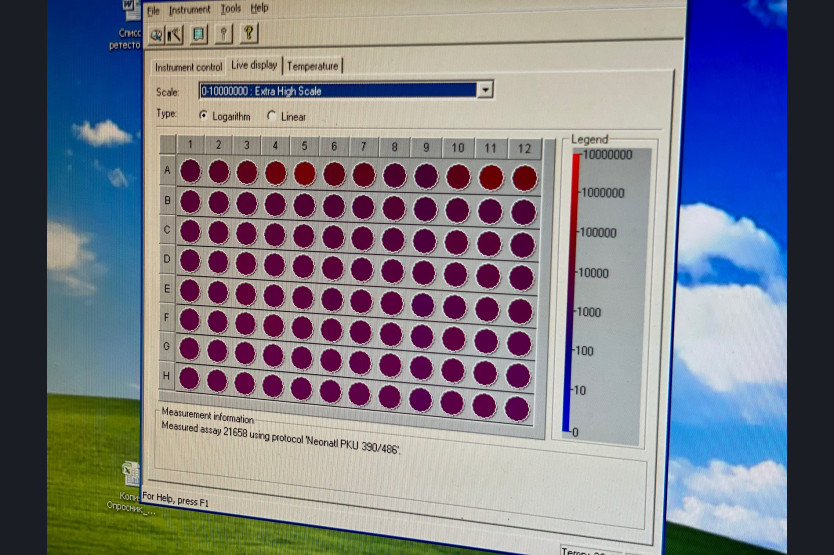Click the magnifier view toolbar icon
This screenshot has height=555, width=834.
[157, 35]
